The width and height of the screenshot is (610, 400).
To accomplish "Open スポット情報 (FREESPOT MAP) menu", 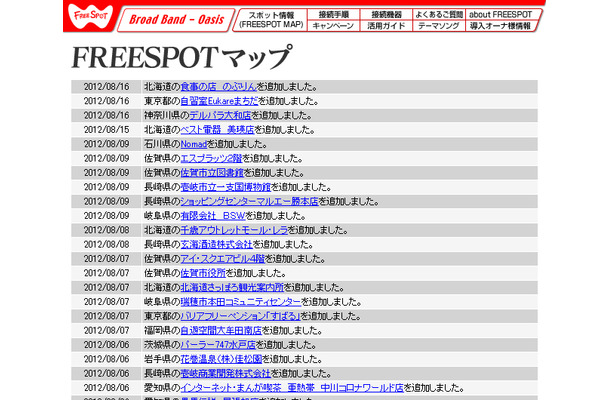I will point(271,19).
